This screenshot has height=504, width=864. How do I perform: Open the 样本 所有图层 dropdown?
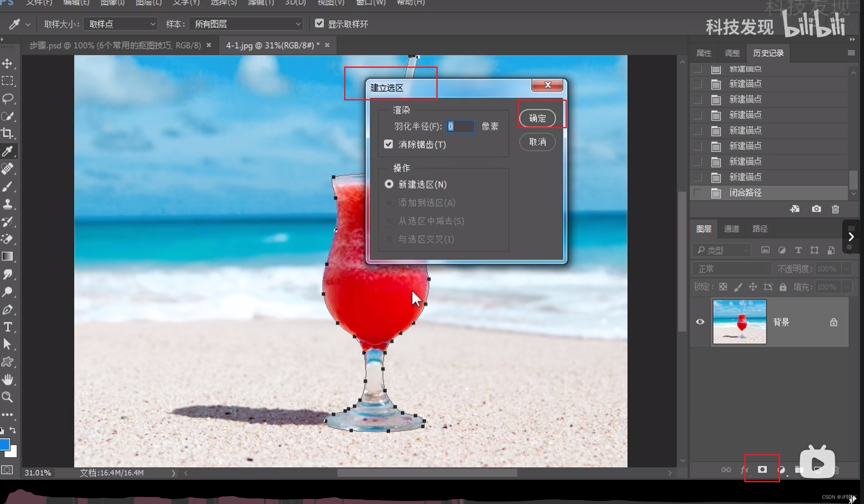point(246,24)
